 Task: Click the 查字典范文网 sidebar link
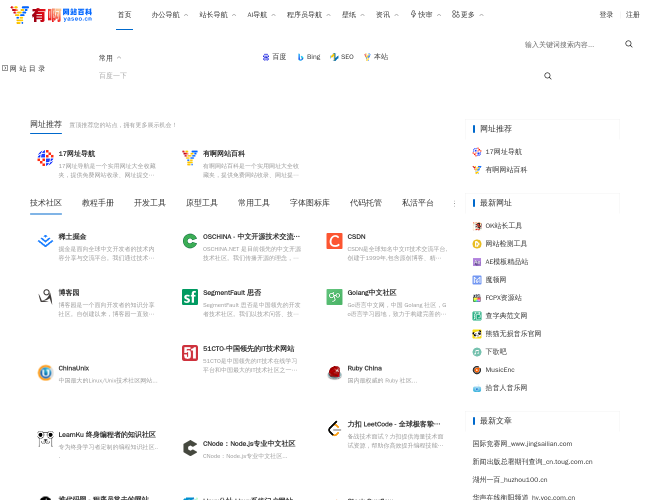[506, 316]
